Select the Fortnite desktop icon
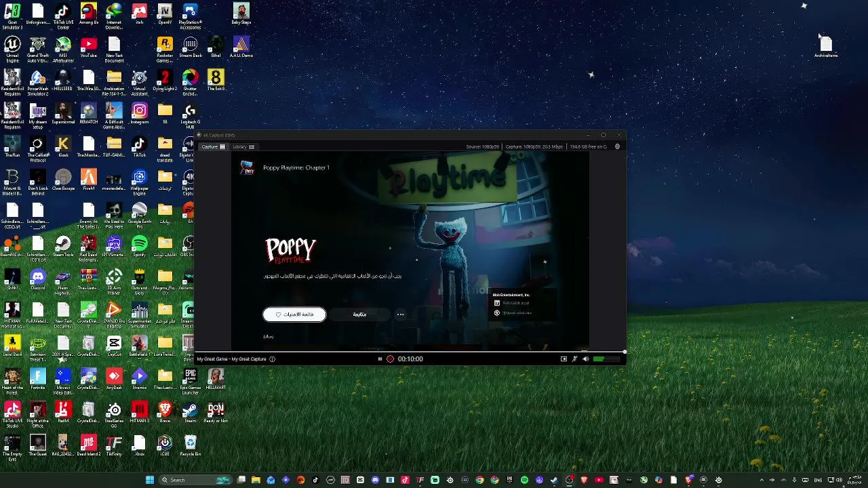This screenshot has height=488, width=868. point(38,380)
